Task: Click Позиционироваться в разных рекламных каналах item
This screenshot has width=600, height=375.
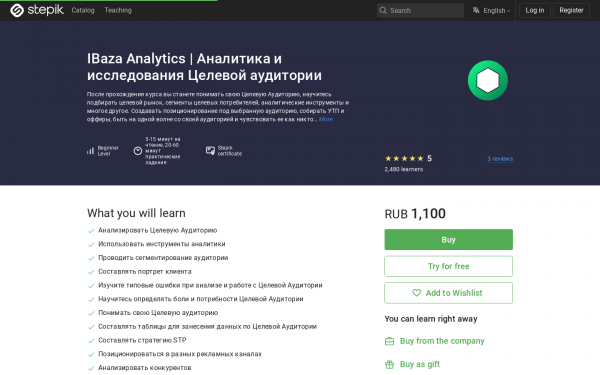Action: pyautogui.click(x=180, y=354)
